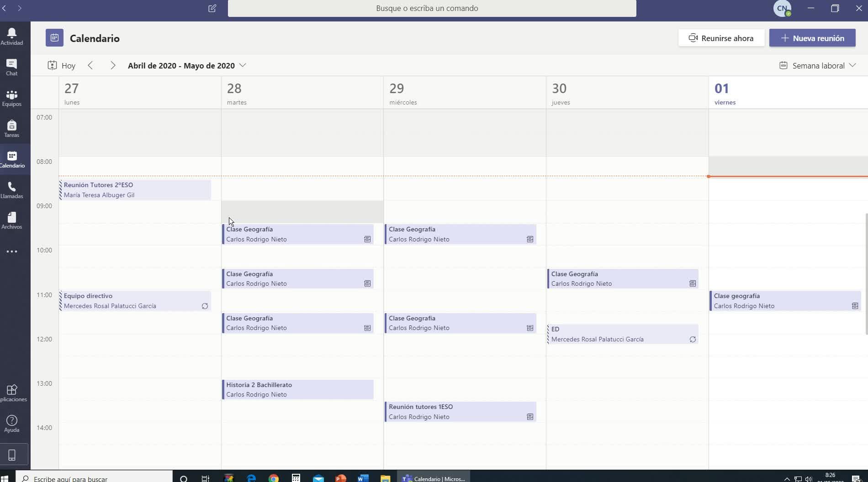The height and width of the screenshot is (482, 868).
Task: Open the ED event on Thursday
Action: click(623, 334)
